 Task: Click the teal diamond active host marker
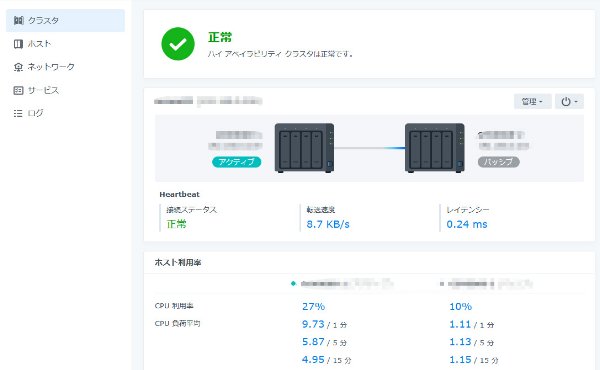pos(293,284)
